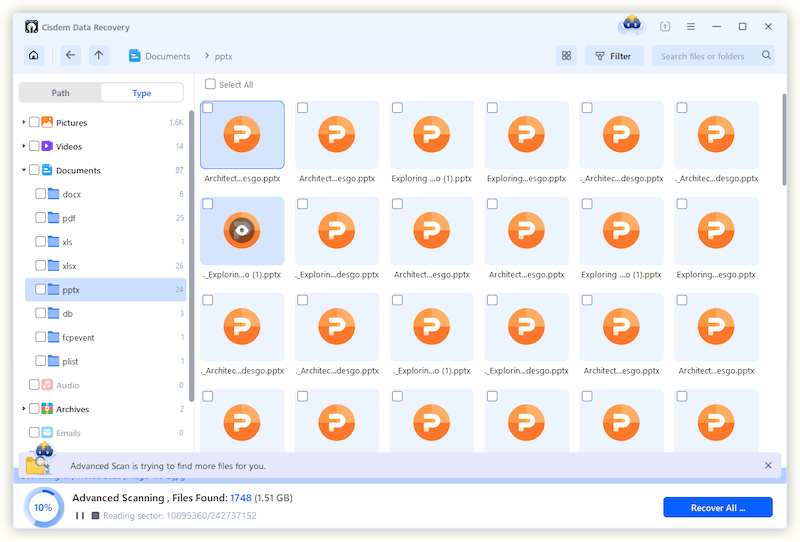Check the Documents checkbox
800x542 pixels.
34,170
